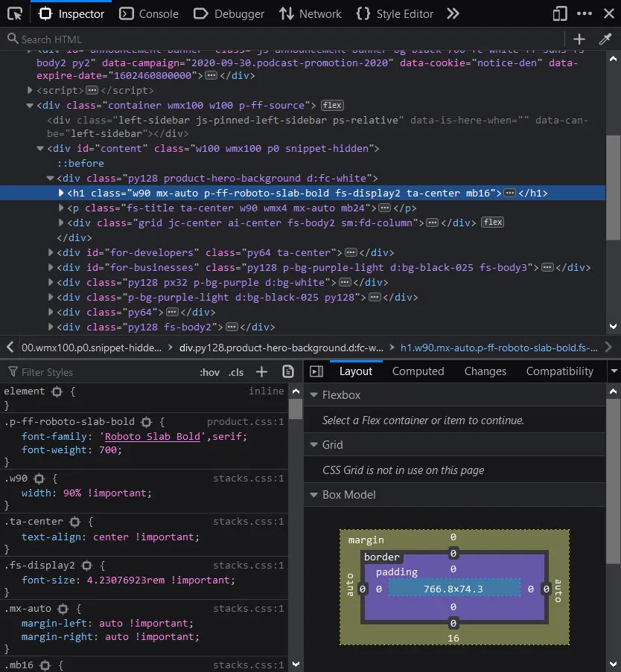Toggle flex badge on grid jc-center div
This screenshot has width=621, height=672.
click(x=493, y=222)
